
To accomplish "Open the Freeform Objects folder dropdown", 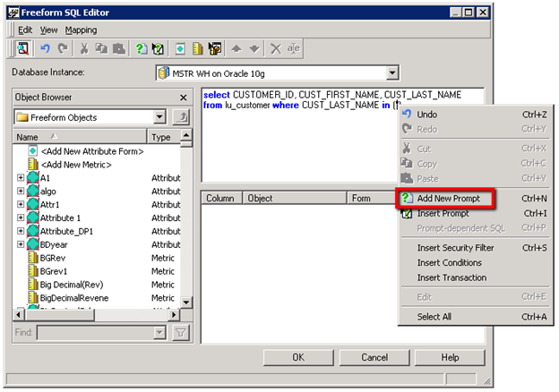I will tap(159, 117).
